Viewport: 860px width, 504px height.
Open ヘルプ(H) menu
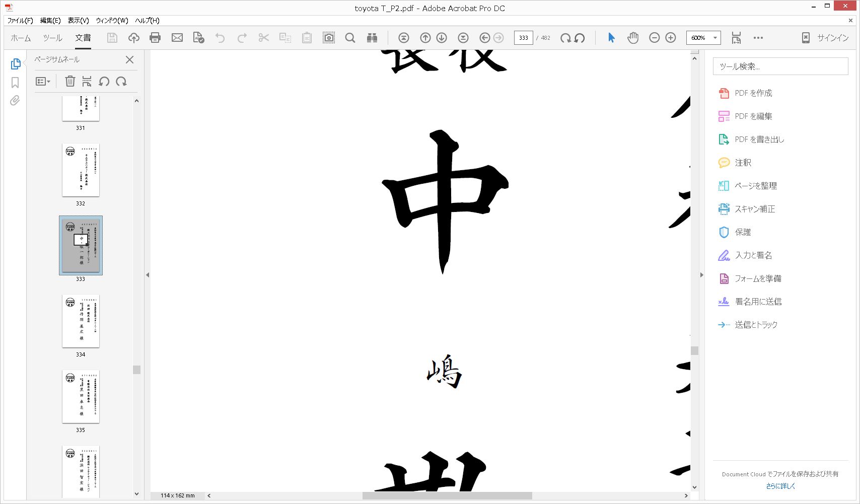click(x=147, y=21)
